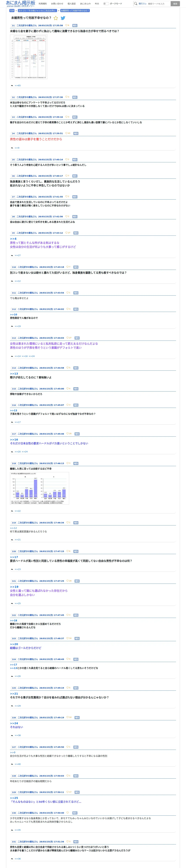Screen dimensions: 186x868
Task: Open the happiness chart image in post 1
Action: click(29, 57)
